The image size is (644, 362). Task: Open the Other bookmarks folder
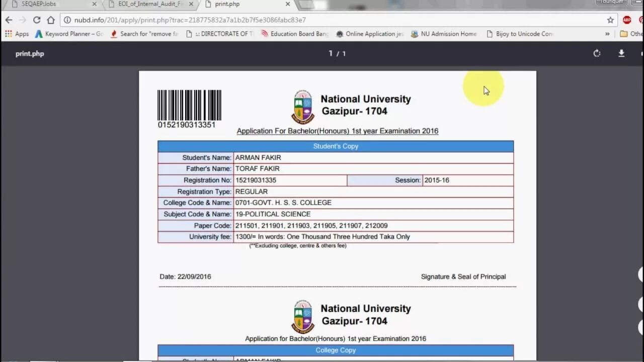(x=631, y=34)
